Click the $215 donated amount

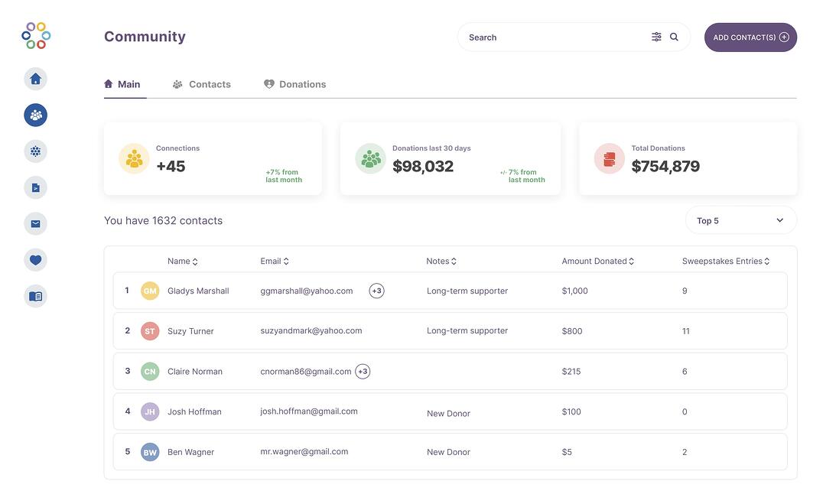(571, 372)
